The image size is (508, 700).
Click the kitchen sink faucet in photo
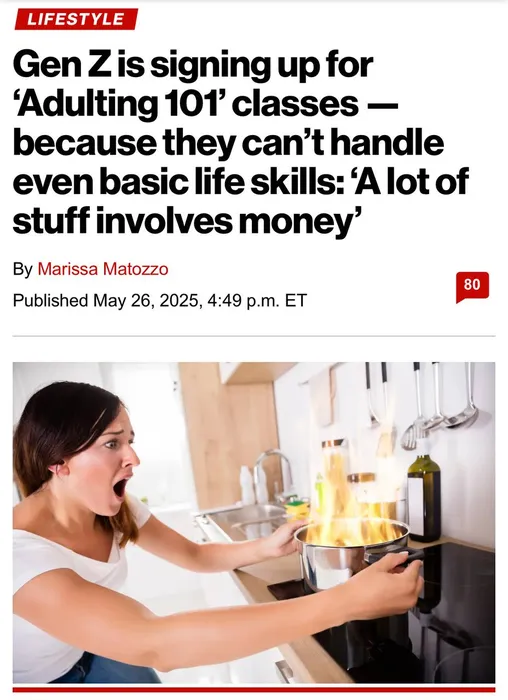(x=273, y=475)
